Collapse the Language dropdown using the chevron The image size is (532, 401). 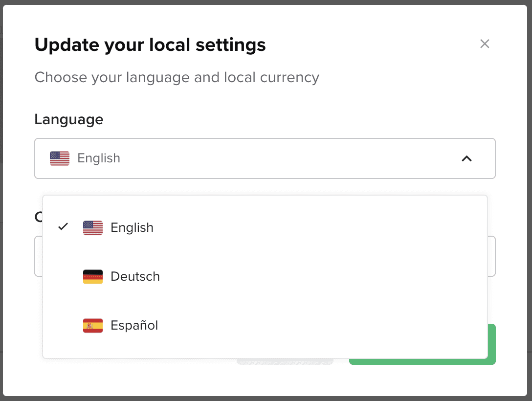467,158
